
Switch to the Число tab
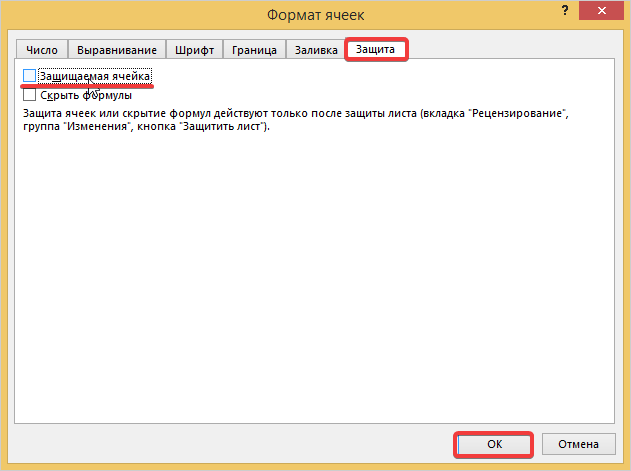[x=41, y=49]
